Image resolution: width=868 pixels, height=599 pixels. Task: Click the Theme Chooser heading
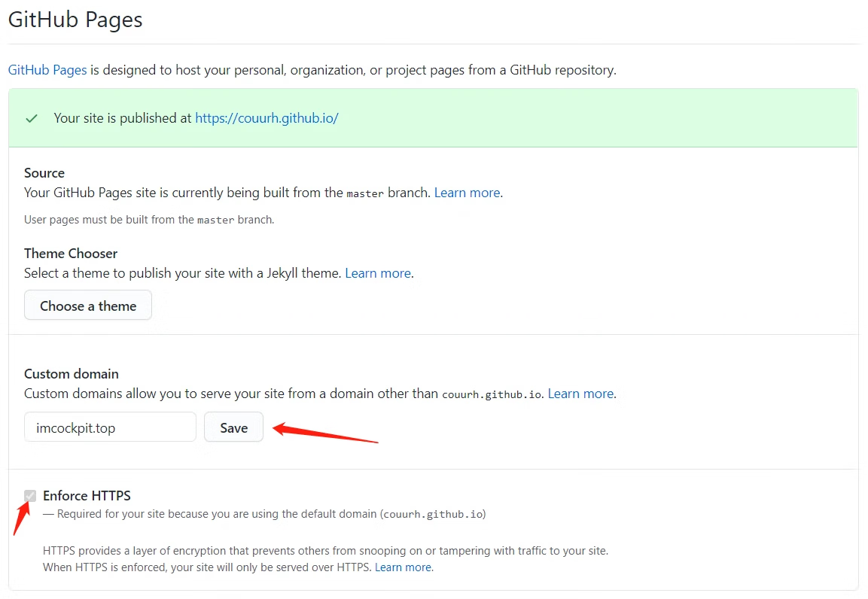click(x=71, y=254)
